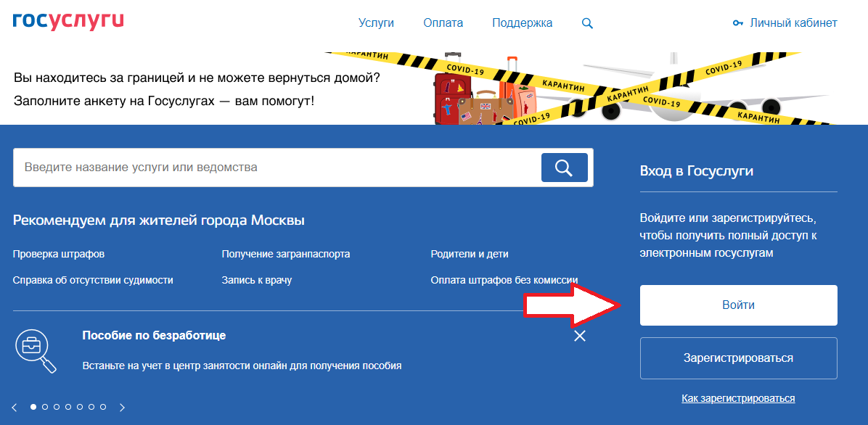Image resolution: width=868 pixels, height=425 pixels.
Task: Click Рекомендуем для жителей города Москвы heading
Action: 158,220
